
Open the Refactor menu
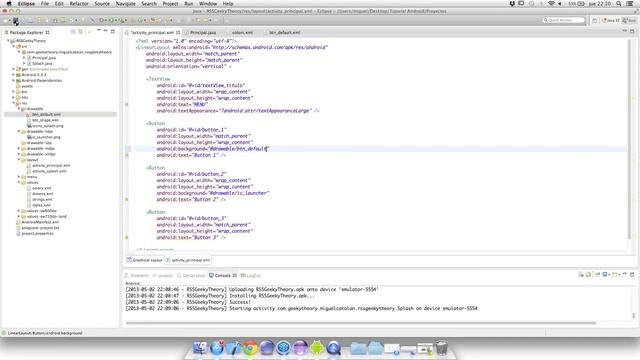point(79,4)
